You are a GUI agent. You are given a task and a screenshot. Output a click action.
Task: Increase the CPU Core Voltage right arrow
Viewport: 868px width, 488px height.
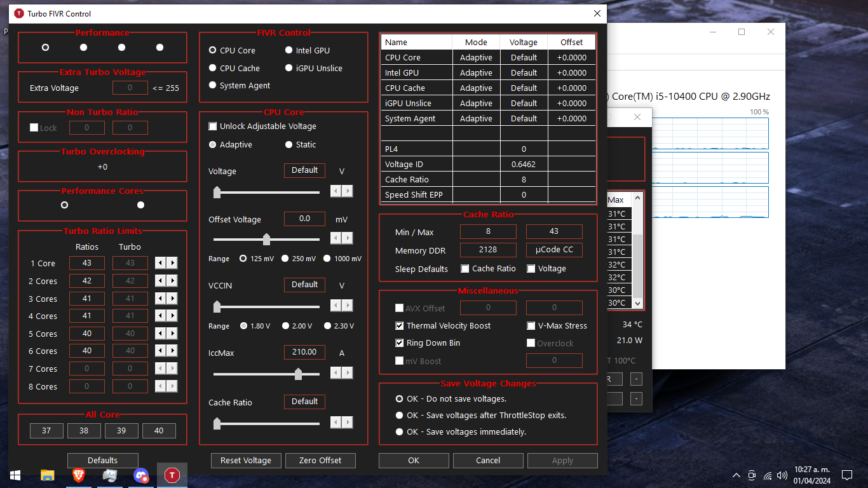348,191
